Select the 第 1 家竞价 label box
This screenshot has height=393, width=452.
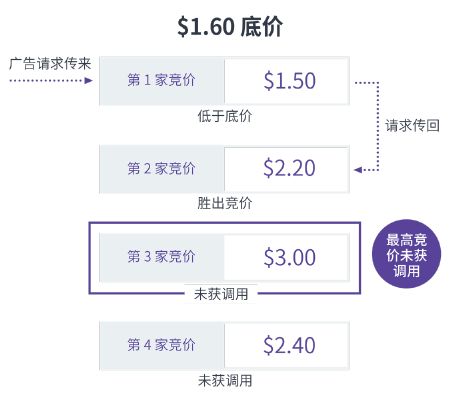pos(162,81)
